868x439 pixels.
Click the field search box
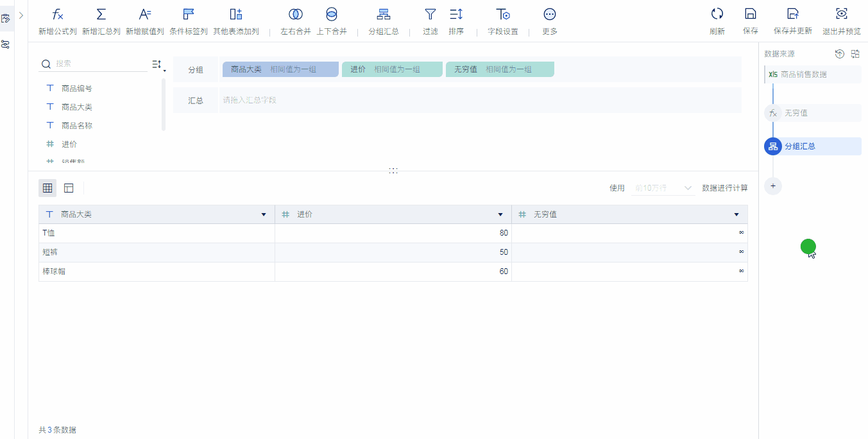point(94,64)
